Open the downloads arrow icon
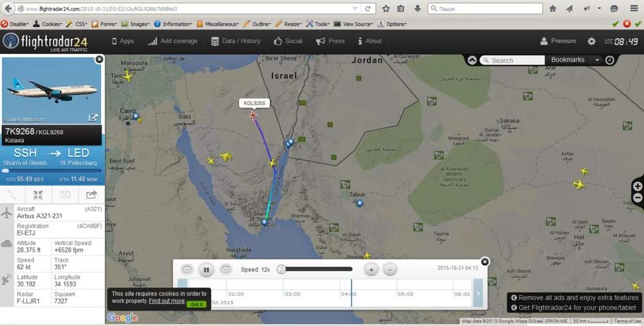 point(417,8)
